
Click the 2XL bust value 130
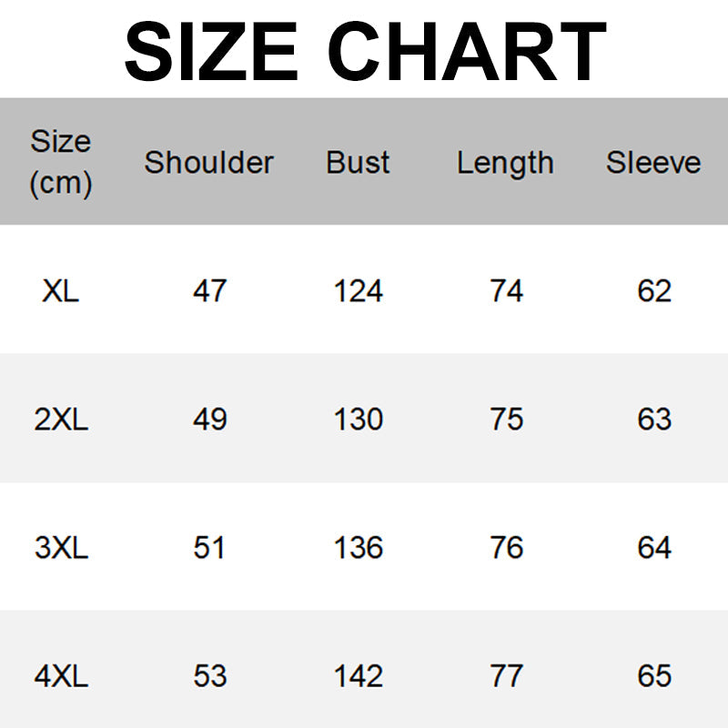(x=358, y=420)
